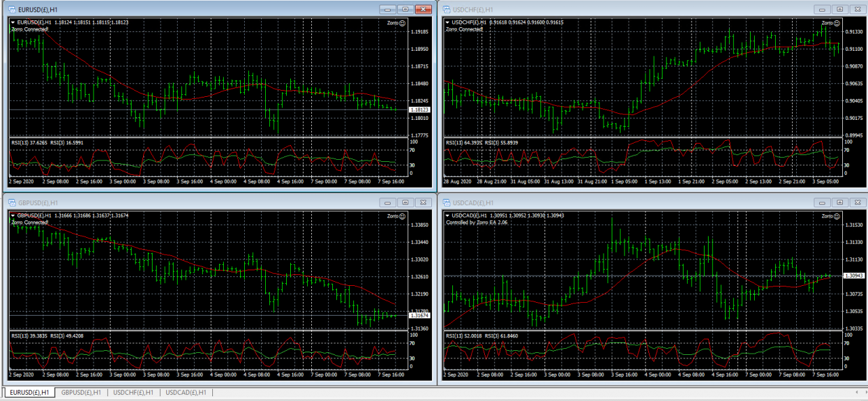
Task: Click the Zorro smiley icon in USDCHF chart
Action: click(x=837, y=23)
